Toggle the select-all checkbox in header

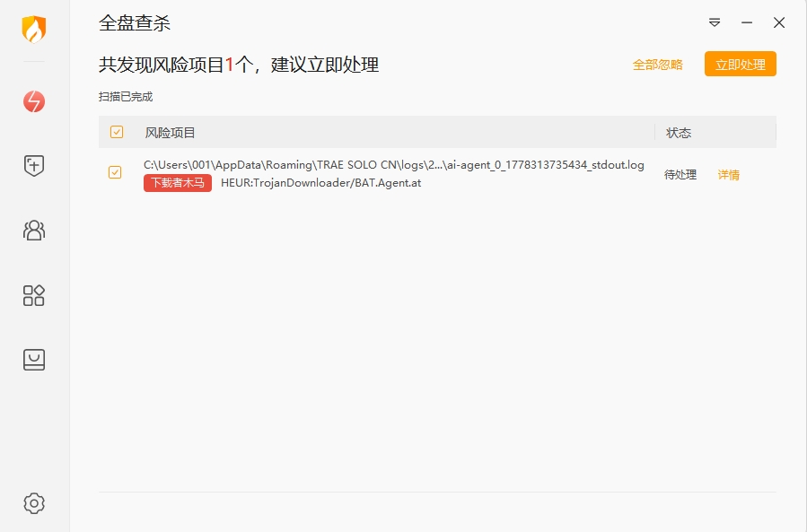click(117, 132)
